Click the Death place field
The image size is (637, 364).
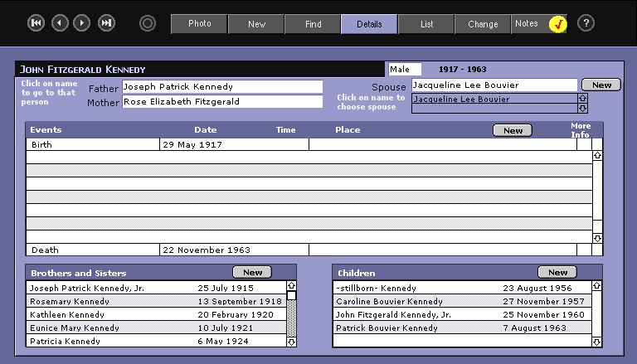[442, 250]
